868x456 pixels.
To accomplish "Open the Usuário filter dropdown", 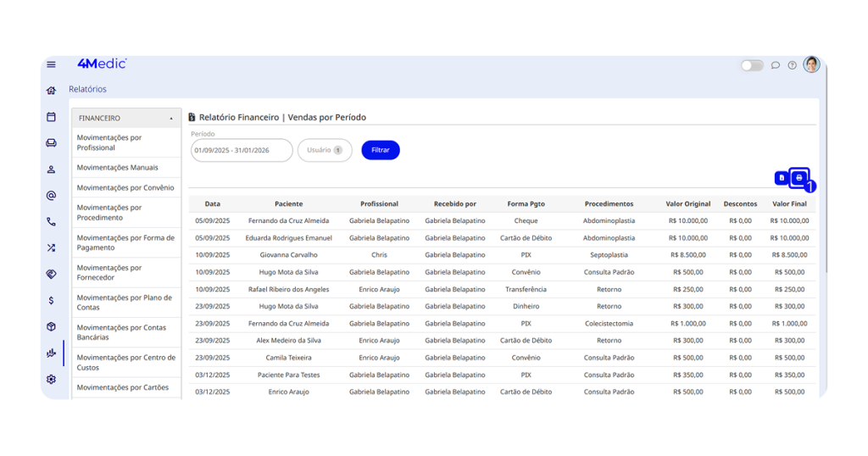I will (325, 150).
